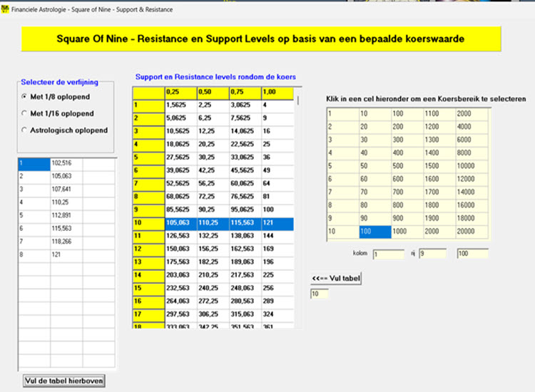Select row header 17 in center table

tap(148, 314)
